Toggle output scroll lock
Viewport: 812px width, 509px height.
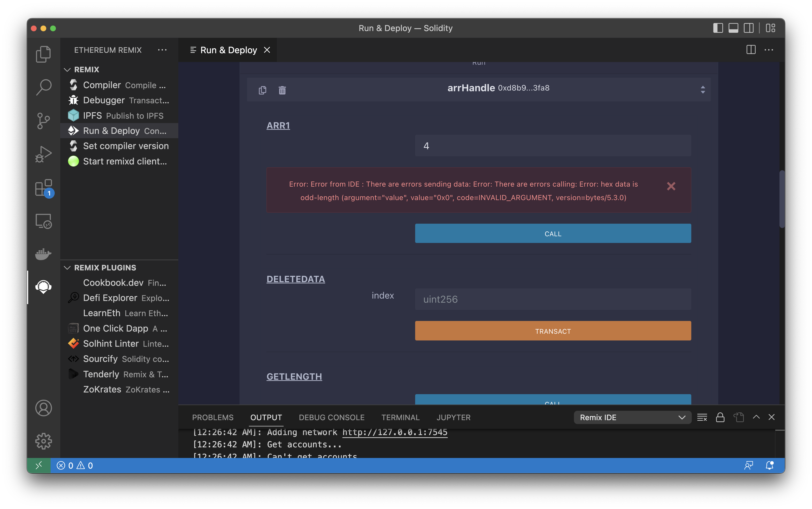[x=720, y=418]
